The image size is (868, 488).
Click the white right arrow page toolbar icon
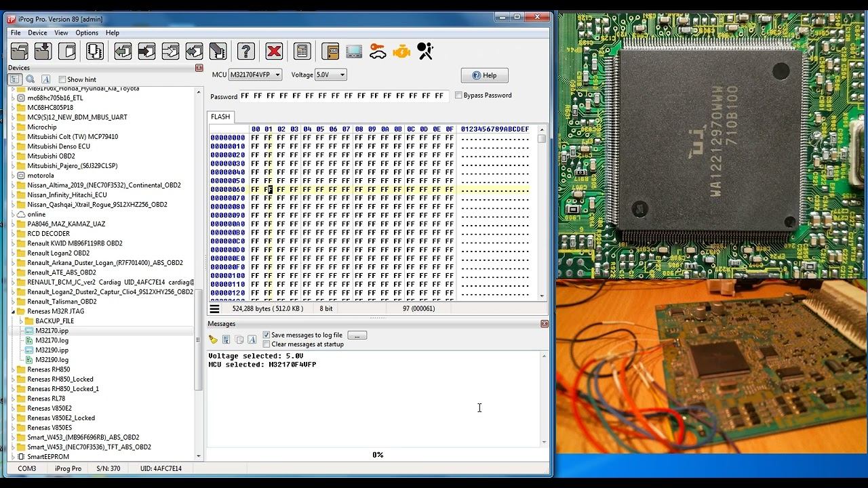[x=170, y=51]
